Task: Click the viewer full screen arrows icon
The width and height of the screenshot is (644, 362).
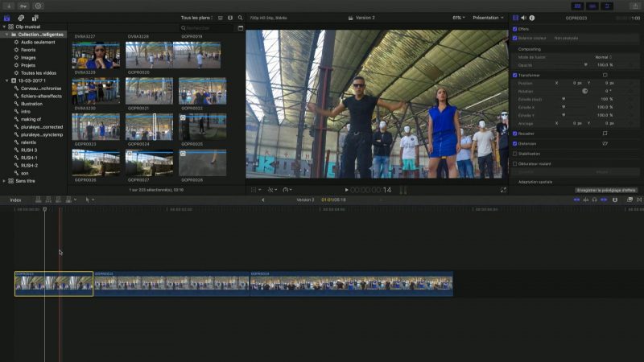Action: coord(503,190)
